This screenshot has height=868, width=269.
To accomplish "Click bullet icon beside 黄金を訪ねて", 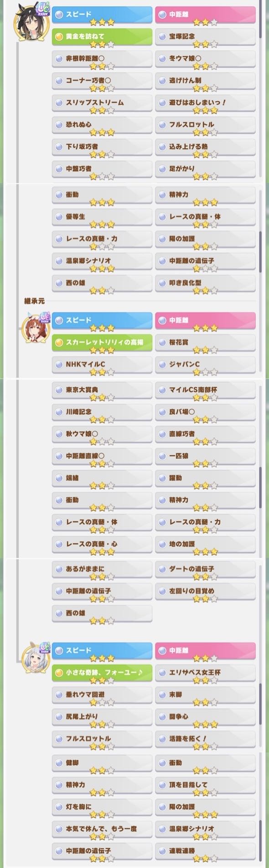I will click(x=59, y=36).
